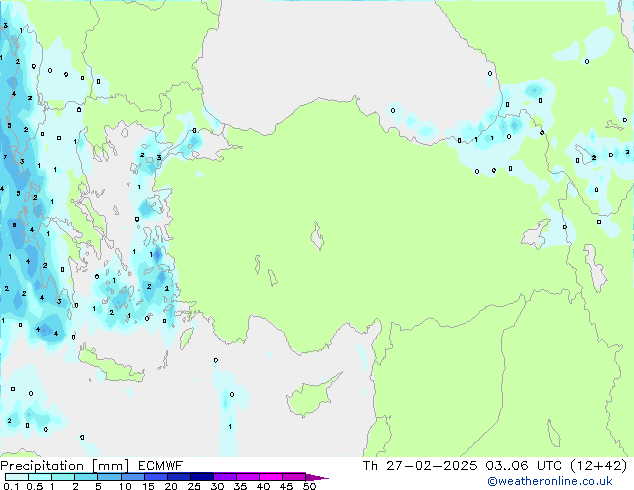This screenshot has height=490, width=634.
Task: Select the ECMWF model label
Action: 158,465
